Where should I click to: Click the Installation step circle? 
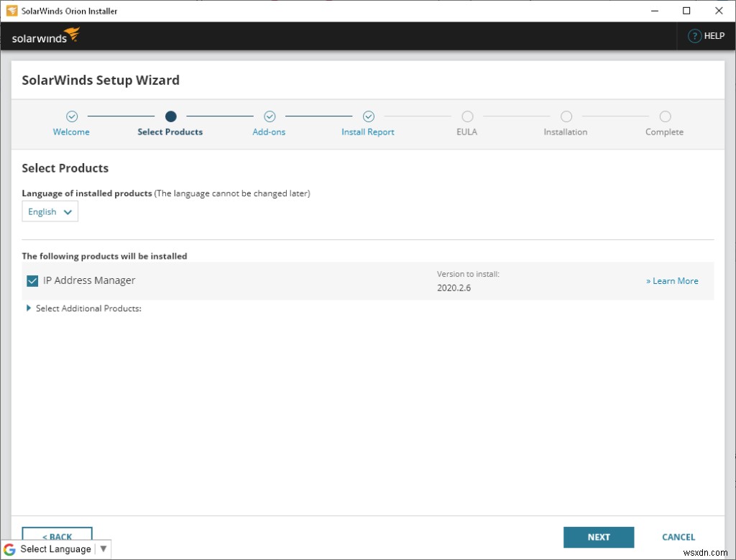point(566,116)
